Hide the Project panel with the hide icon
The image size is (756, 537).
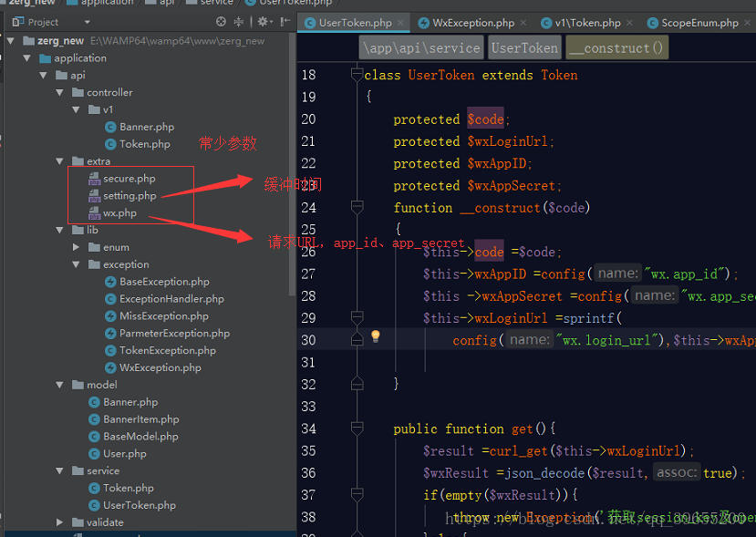tap(285, 21)
